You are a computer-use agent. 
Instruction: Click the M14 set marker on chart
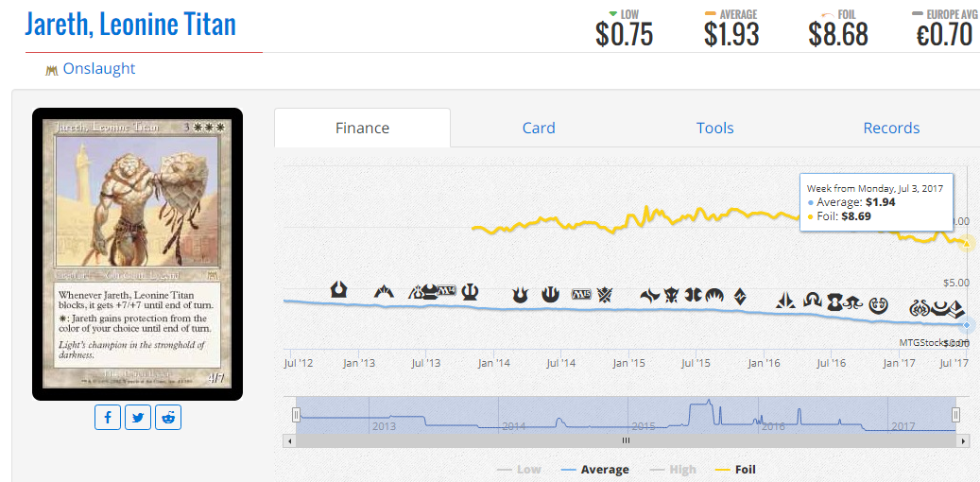pos(448,290)
